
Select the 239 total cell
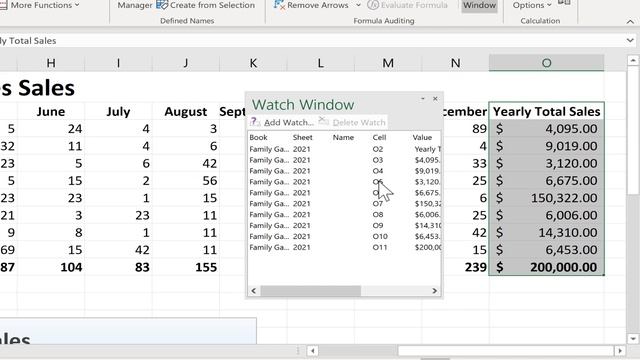tap(465, 267)
